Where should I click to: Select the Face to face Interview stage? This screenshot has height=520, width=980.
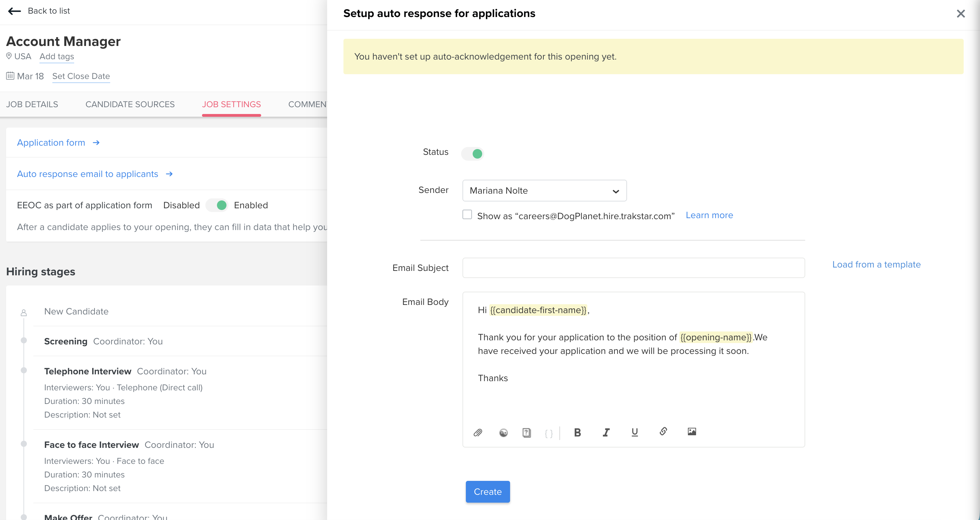91,445
